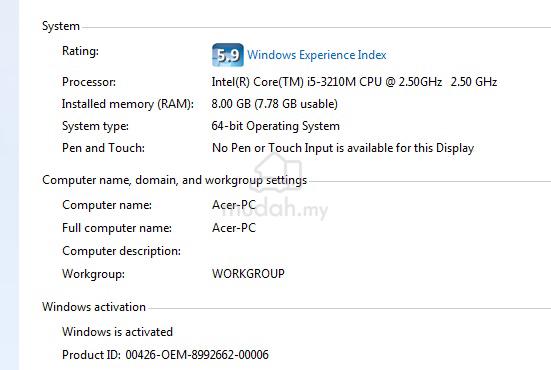Click the Computer name, domain, and workgroup settings heading
The height and width of the screenshot is (370, 551).
coord(175,180)
